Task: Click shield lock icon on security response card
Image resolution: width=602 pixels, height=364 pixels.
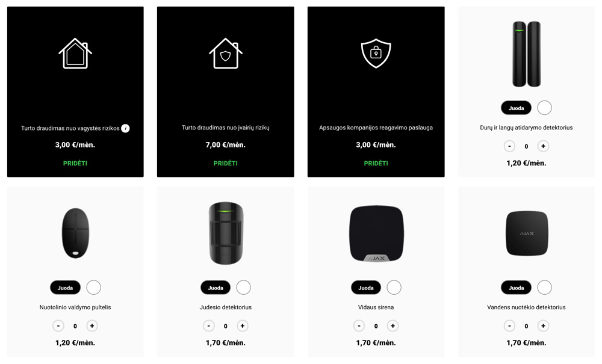Action: pyautogui.click(x=376, y=54)
